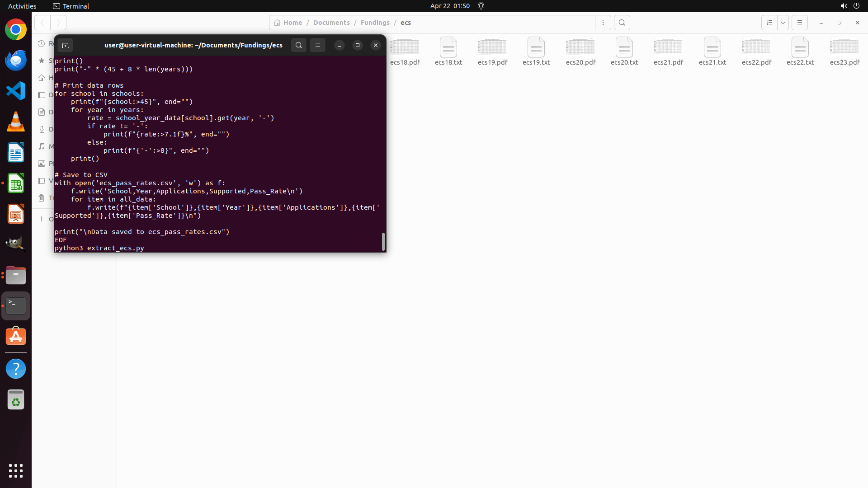This screenshot has width=868, height=488.
Task: Open path bar three-dot menu
Action: tap(603, 23)
